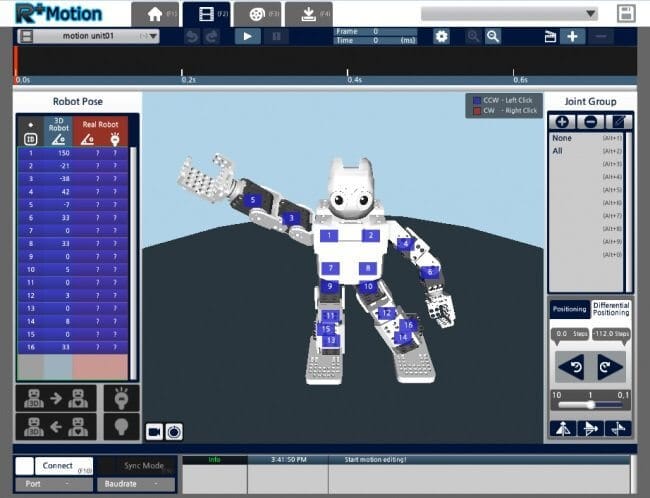Image resolution: width=650 pixels, height=498 pixels.
Task: Open timeline settings gear
Action: pyautogui.click(x=441, y=36)
